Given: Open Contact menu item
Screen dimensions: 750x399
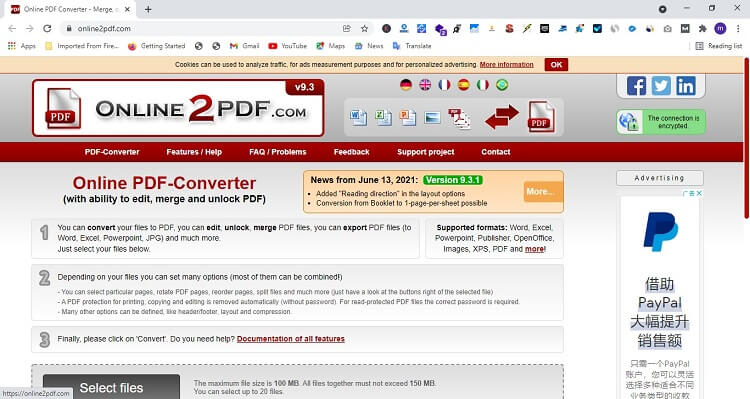Looking at the screenshot, I should (x=496, y=152).
